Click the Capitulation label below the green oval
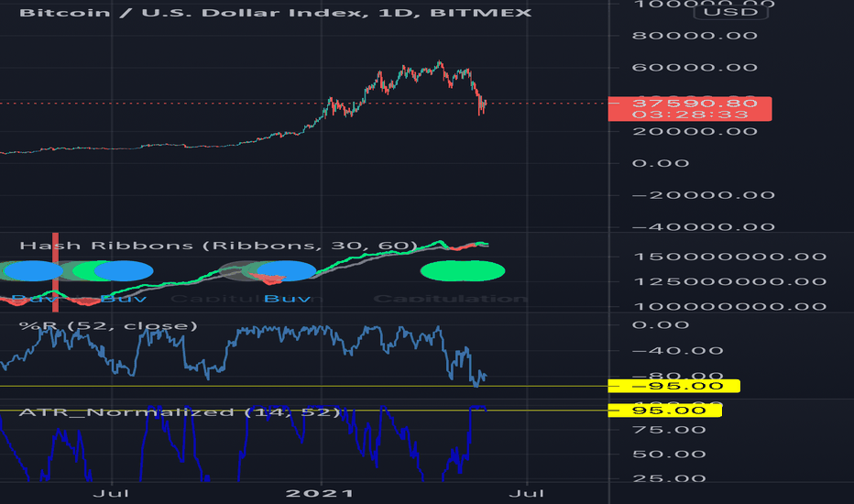Screen dimensions: 854x504 [x=451, y=299]
